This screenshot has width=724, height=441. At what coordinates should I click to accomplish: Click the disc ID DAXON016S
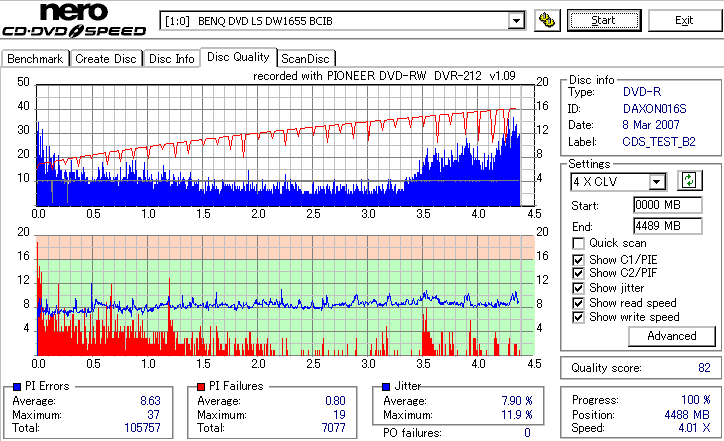654,109
